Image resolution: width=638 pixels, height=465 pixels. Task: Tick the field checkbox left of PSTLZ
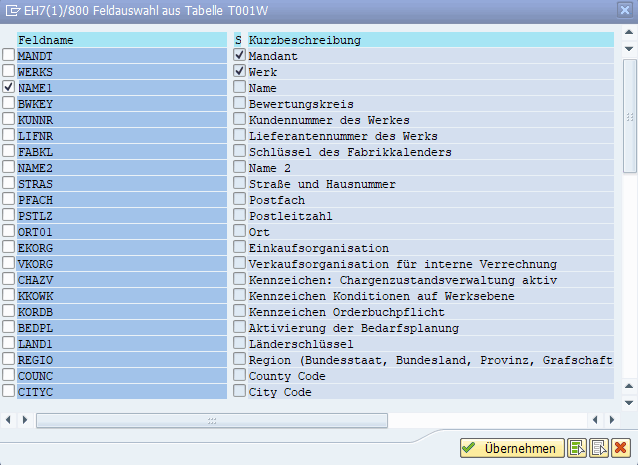9,215
